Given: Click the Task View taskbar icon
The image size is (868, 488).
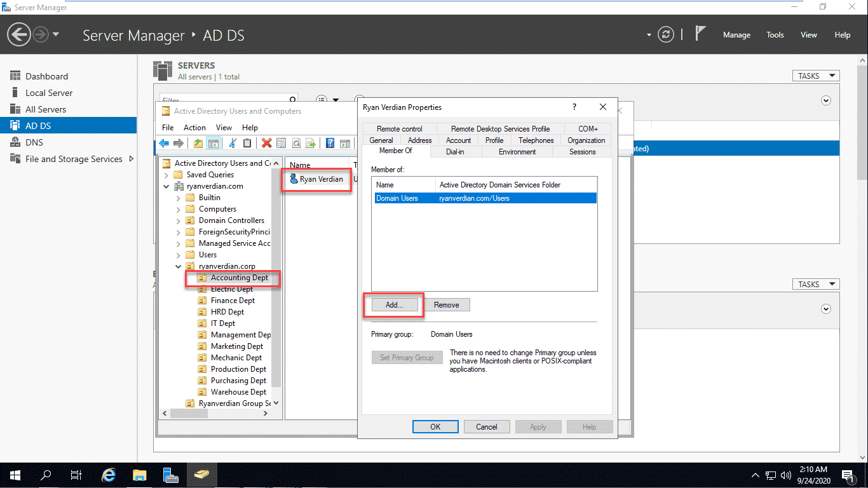Looking at the screenshot, I should pos(76,475).
